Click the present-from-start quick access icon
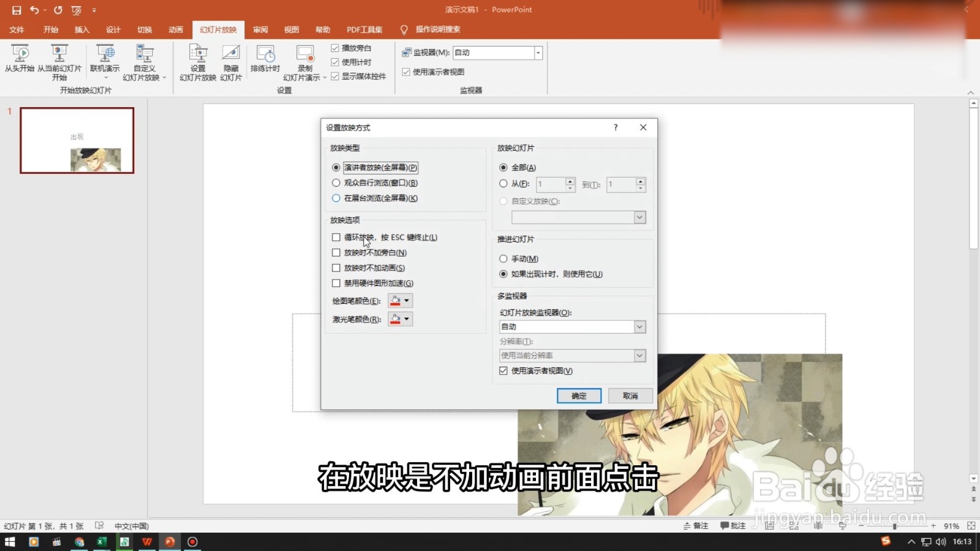 pos(77,10)
